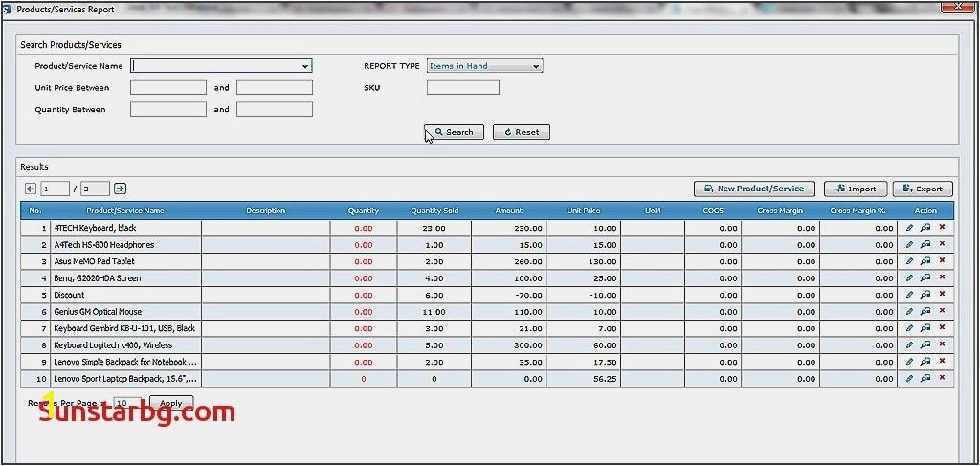The height and width of the screenshot is (466, 980).
Task: Edit Asus MeMO Pad Tablet entry
Action: coord(909,261)
